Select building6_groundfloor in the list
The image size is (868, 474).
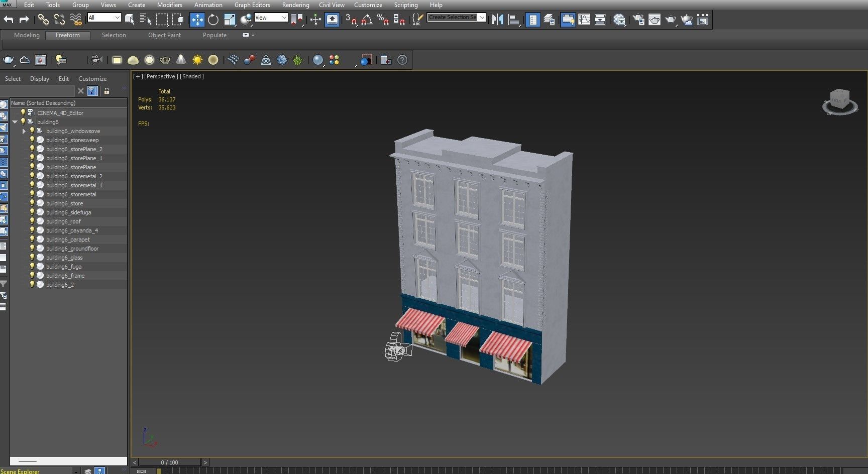pos(72,249)
